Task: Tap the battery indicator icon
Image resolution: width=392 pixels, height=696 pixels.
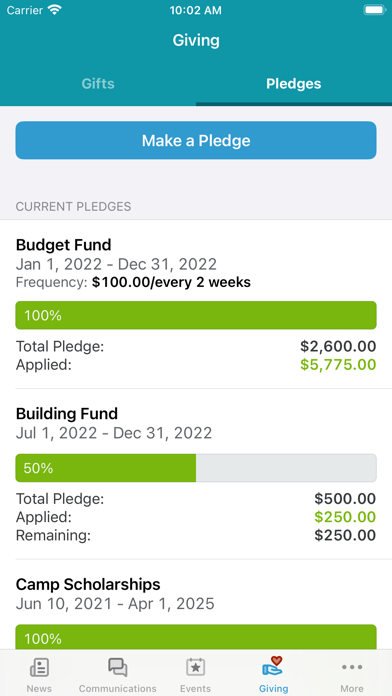Action: tap(374, 10)
